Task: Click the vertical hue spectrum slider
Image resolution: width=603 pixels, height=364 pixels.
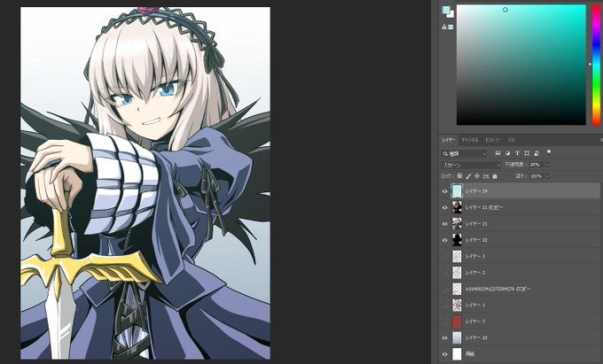Action: click(596, 65)
